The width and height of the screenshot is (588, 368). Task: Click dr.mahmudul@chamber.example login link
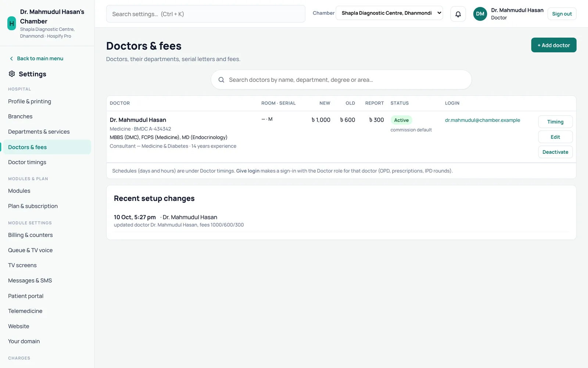pos(483,120)
